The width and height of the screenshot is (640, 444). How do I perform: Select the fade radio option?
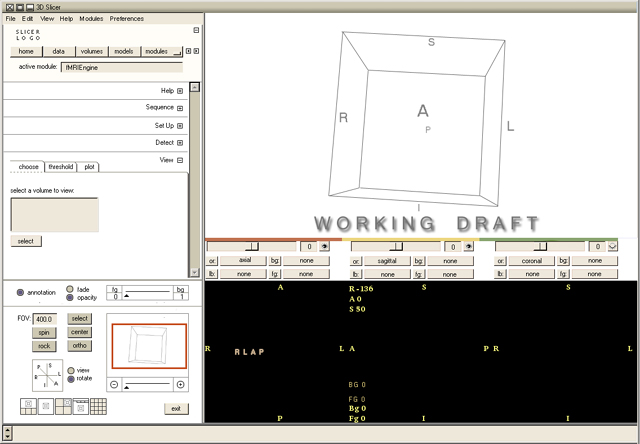click(x=69, y=289)
